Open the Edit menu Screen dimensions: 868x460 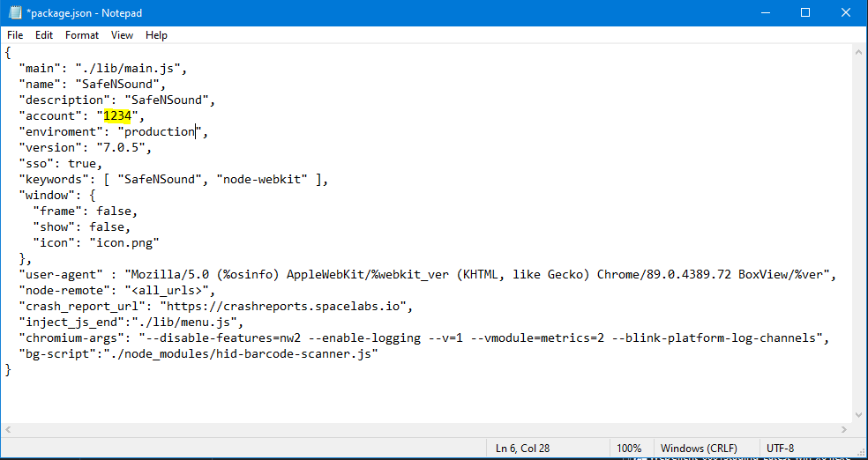pos(44,35)
